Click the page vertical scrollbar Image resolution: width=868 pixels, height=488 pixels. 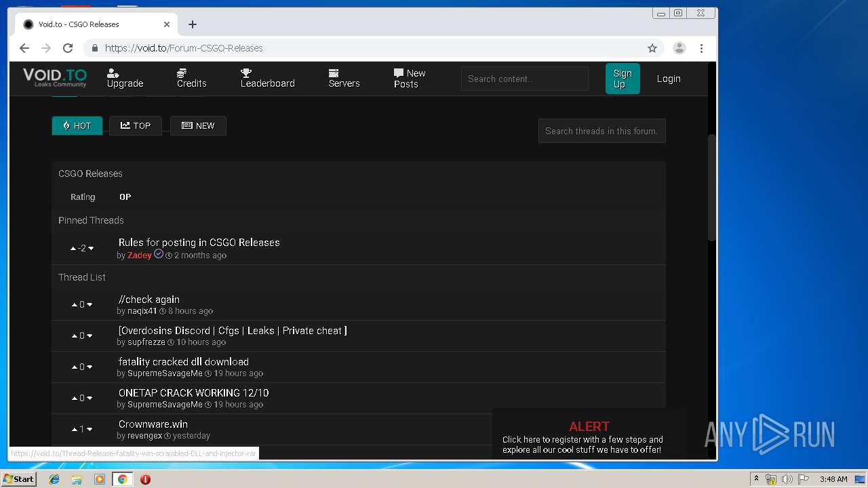[x=711, y=188]
